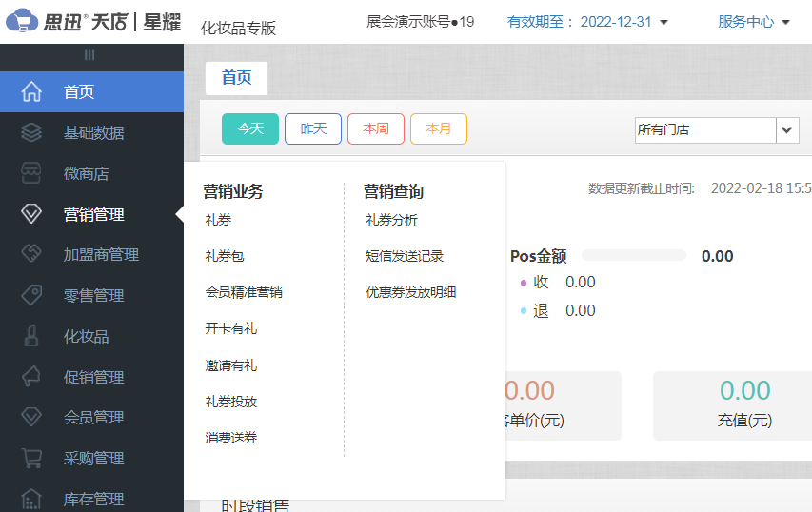Click the lipstick icon beside 化妆品
This screenshot has width=812, height=512.
[x=31, y=336]
